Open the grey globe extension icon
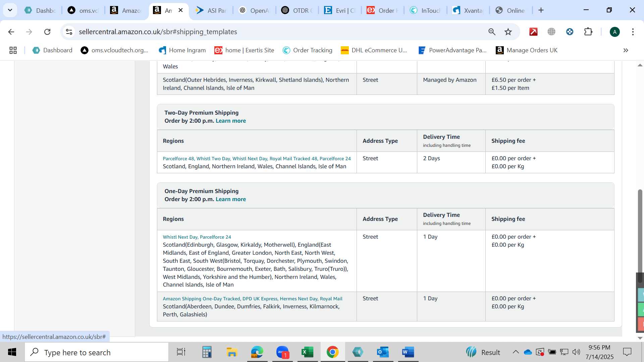Screen dimensions: 644x362 (551, 32)
